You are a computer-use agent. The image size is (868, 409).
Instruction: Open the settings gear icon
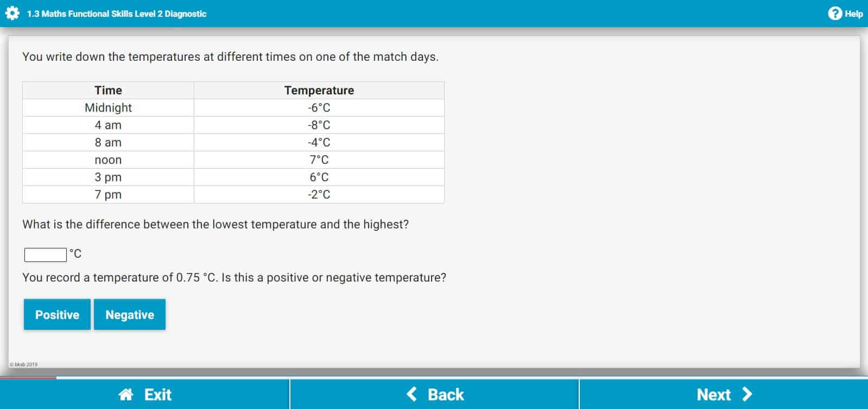(12, 14)
